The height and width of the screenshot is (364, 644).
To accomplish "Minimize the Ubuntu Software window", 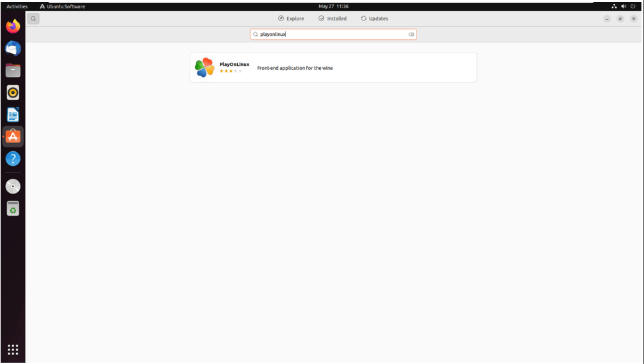I will tap(607, 19).
